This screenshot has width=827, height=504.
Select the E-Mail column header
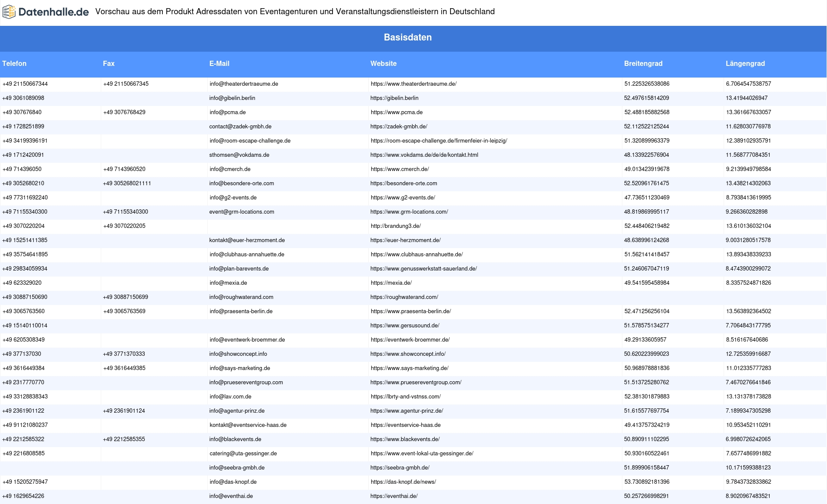219,63
